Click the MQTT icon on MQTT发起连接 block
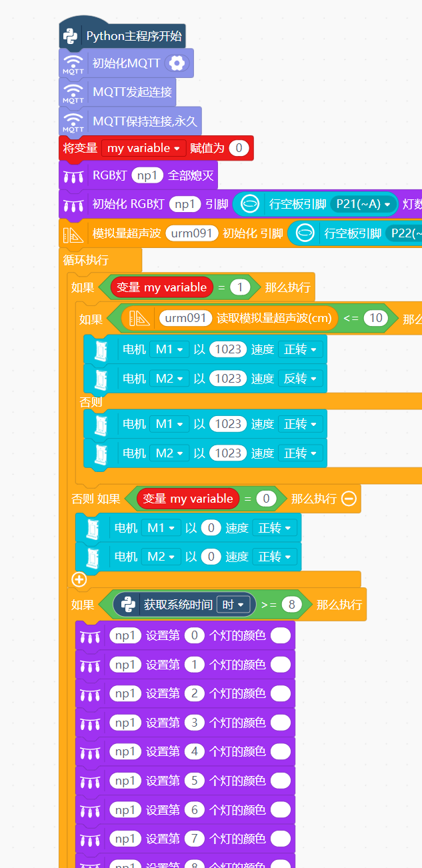Image resolution: width=422 pixels, height=868 pixels. coord(73,92)
